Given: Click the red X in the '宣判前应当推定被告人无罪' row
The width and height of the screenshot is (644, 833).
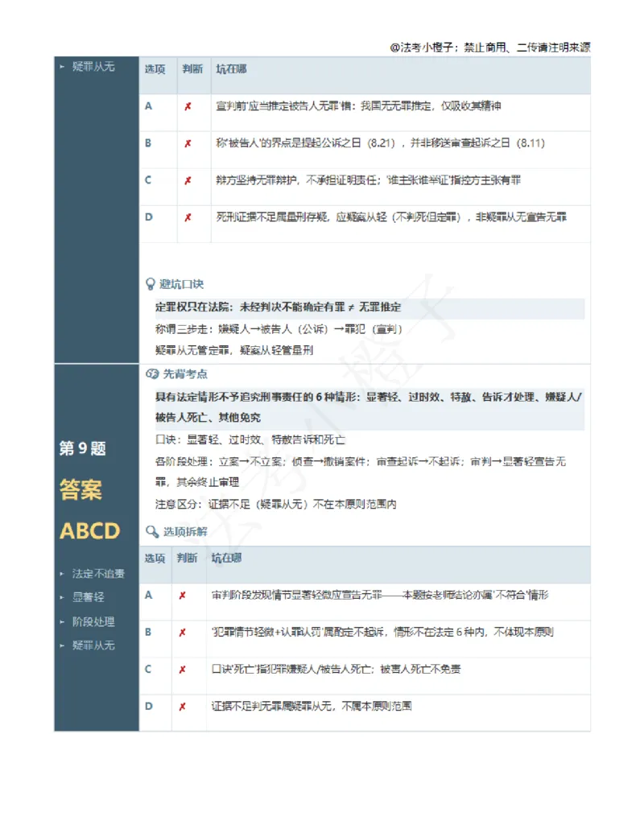Looking at the screenshot, I should 188,106.
